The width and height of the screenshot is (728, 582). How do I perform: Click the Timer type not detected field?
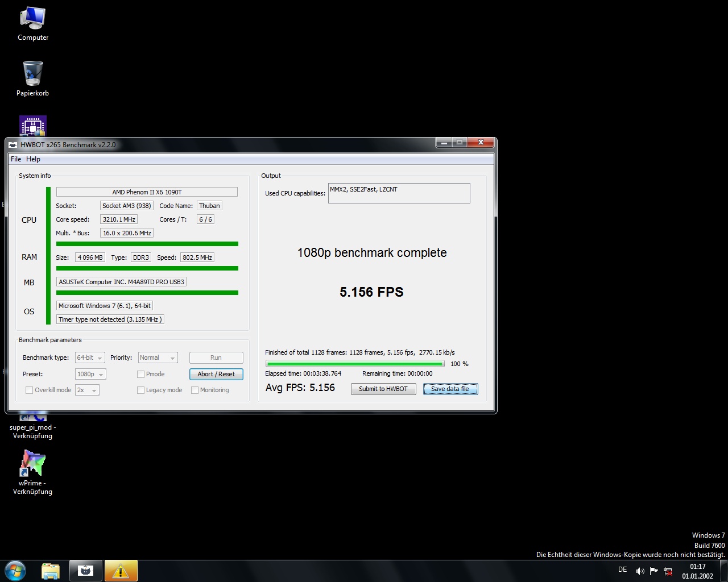(110, 319)
